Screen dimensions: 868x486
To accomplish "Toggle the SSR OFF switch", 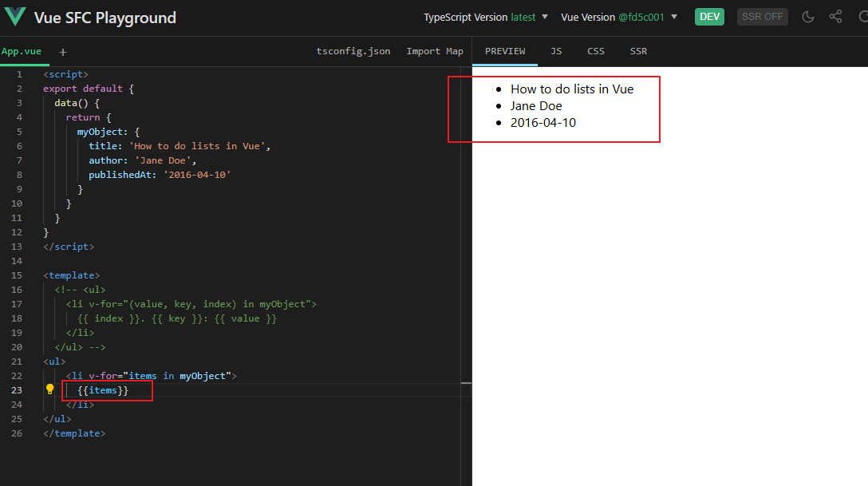I will 762,17.
